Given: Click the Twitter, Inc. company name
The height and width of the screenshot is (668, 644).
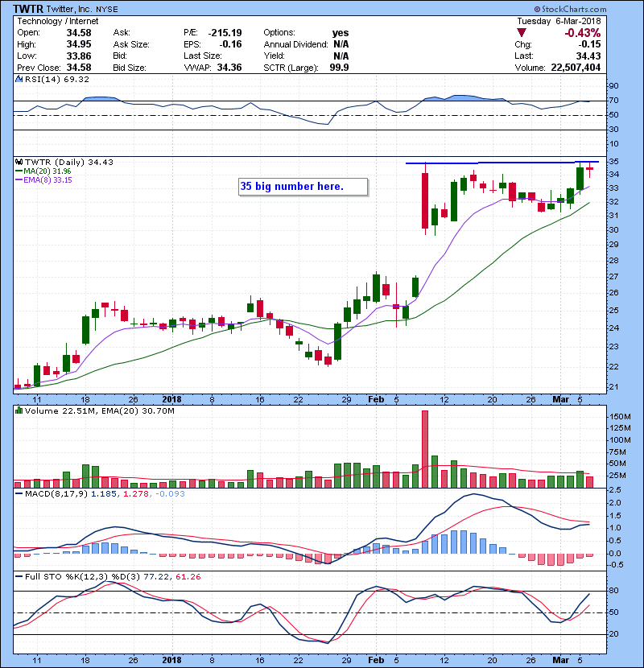Looking at the screenshot, I should pos(69,9).
